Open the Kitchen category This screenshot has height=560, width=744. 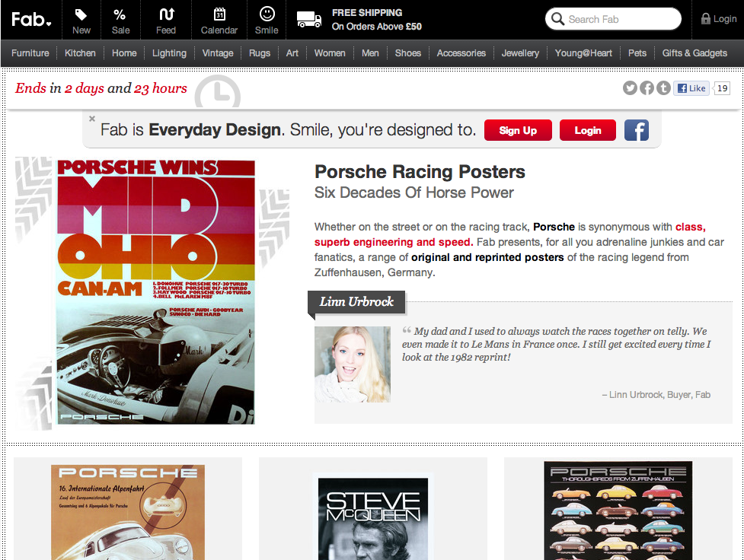[x=80, y=53]
